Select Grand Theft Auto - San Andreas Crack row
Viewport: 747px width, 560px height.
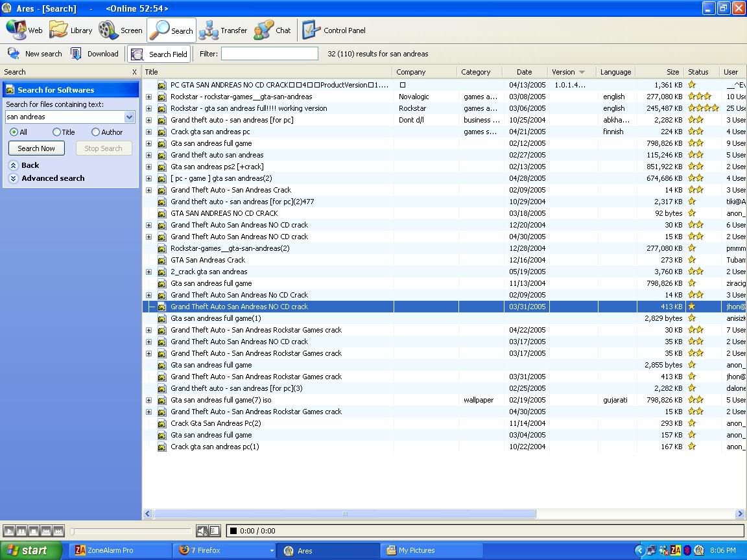click(x=444, y=190)
